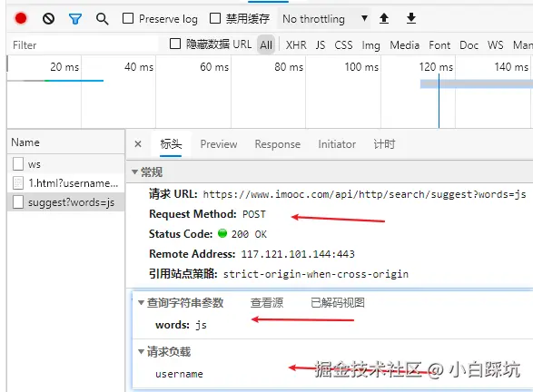Viewport: 533px width, 392px height.
Task: Check the 隐藏数据 URL checkbox
Action: point(175,44)
